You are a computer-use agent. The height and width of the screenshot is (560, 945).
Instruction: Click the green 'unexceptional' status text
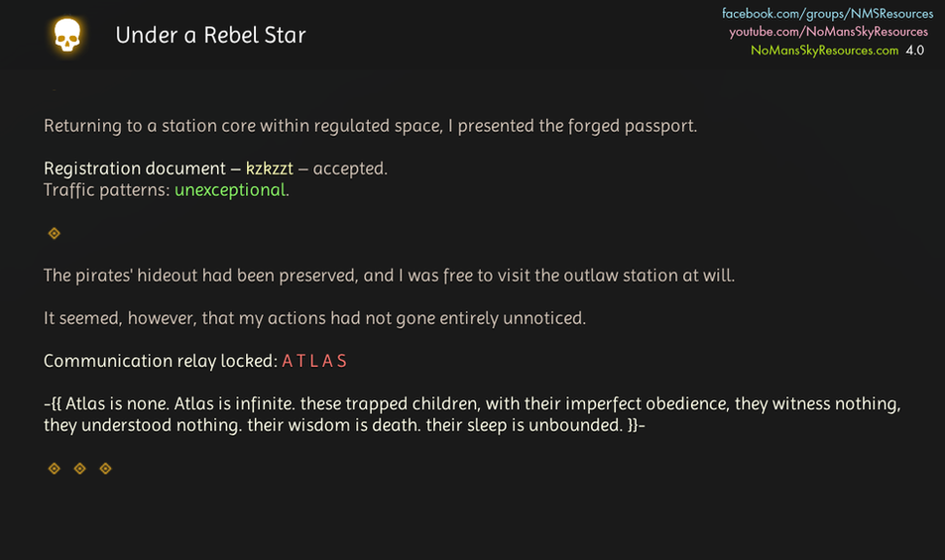230,189
